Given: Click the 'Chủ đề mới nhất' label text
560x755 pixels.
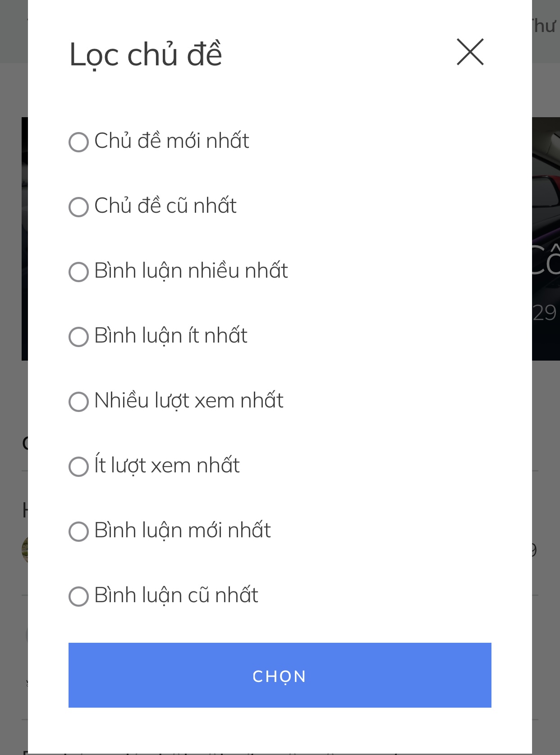Looking at the screenshot, I should tap(172, 141).
